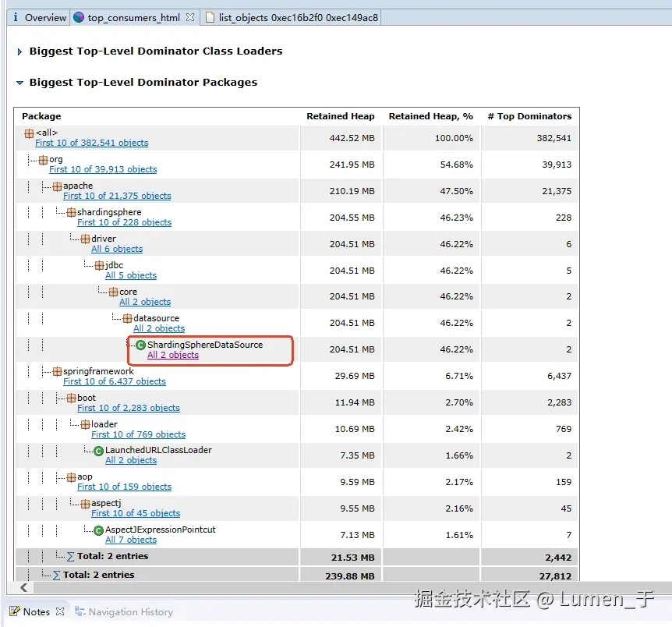Click the Navigation History icon
This screenshot has height=627, width=672.
tap(80, 612)
